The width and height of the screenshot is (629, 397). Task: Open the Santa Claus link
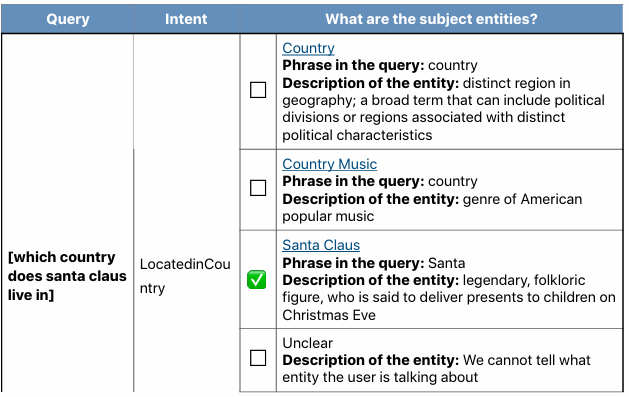pyautogui.click(x=321, y=245)
